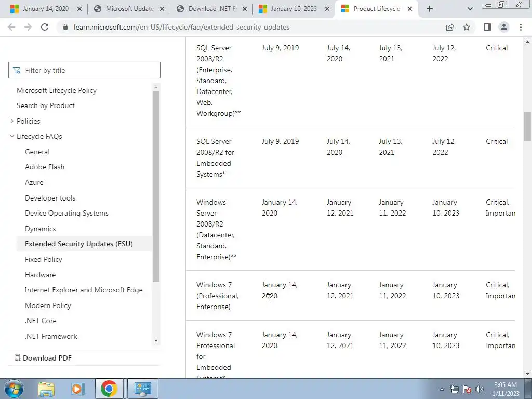The width and height of the screenshot is (532, 399).
Task: Open a new browser tab
Action: tap(430, 9)
